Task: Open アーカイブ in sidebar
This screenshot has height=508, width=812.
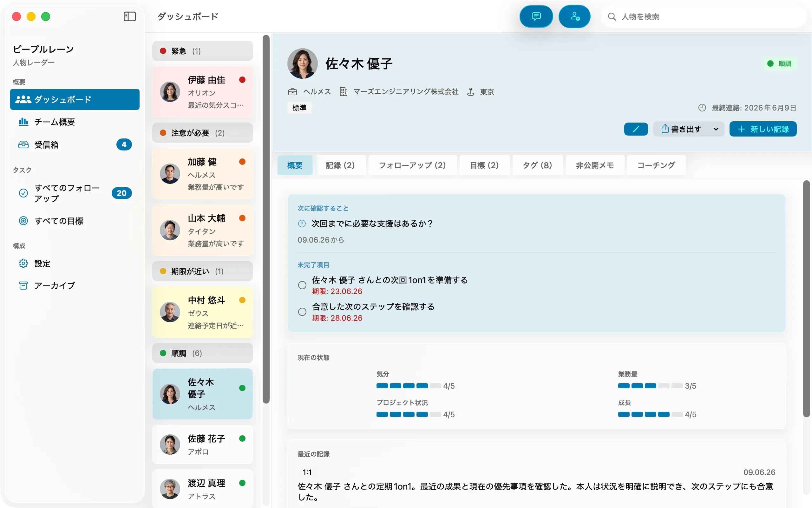Action: pos(75,285)
